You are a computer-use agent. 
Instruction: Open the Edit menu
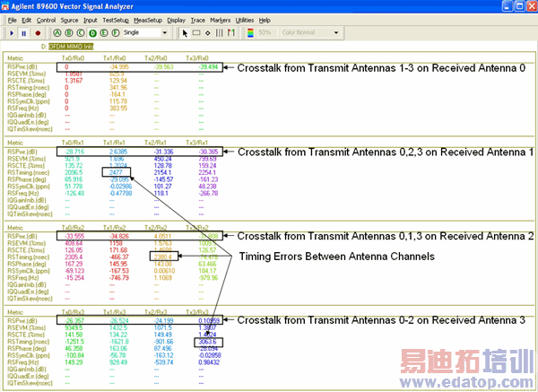point(26,21)
